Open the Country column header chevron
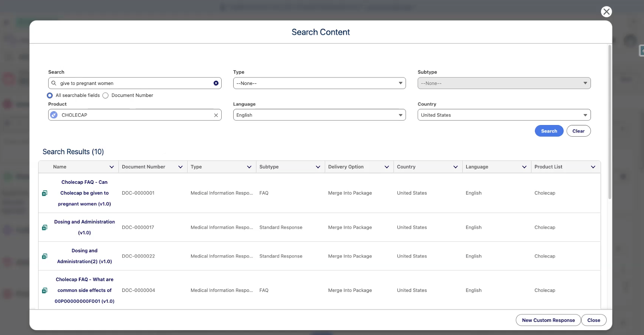This screenshot has width=644, height=335. point(455,167)
